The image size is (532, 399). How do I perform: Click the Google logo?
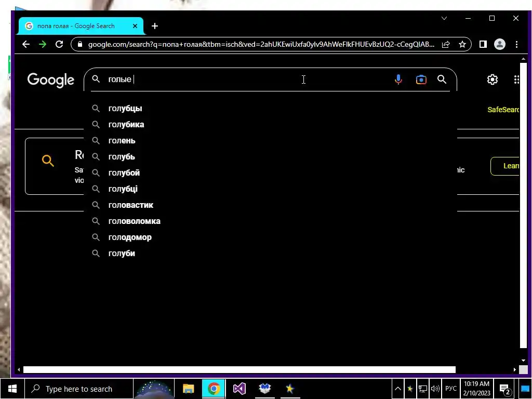(50, 80)
